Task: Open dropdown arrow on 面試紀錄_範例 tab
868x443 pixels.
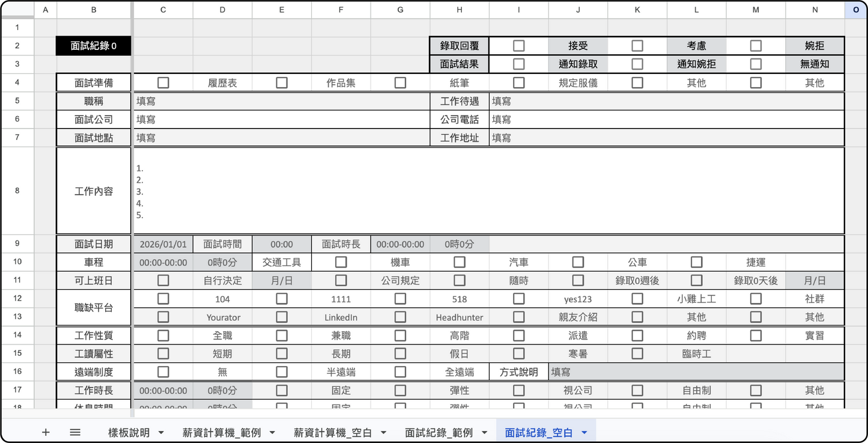Action: [484, 433]
